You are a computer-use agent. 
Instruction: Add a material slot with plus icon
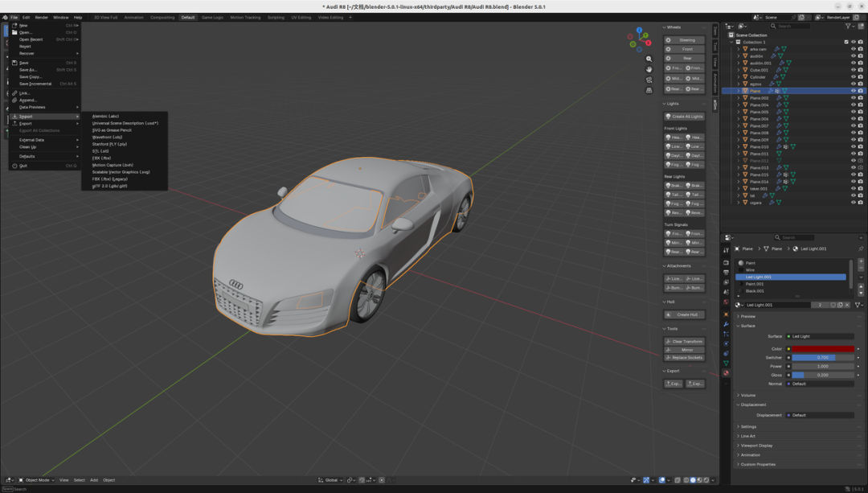point(860,261)
